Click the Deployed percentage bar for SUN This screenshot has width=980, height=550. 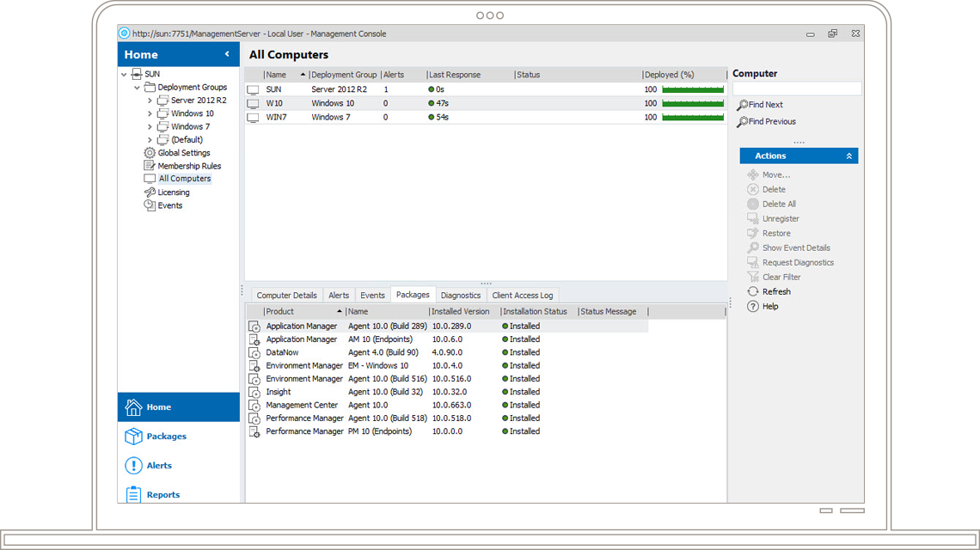pyautogui.click(x=692, y=89)
